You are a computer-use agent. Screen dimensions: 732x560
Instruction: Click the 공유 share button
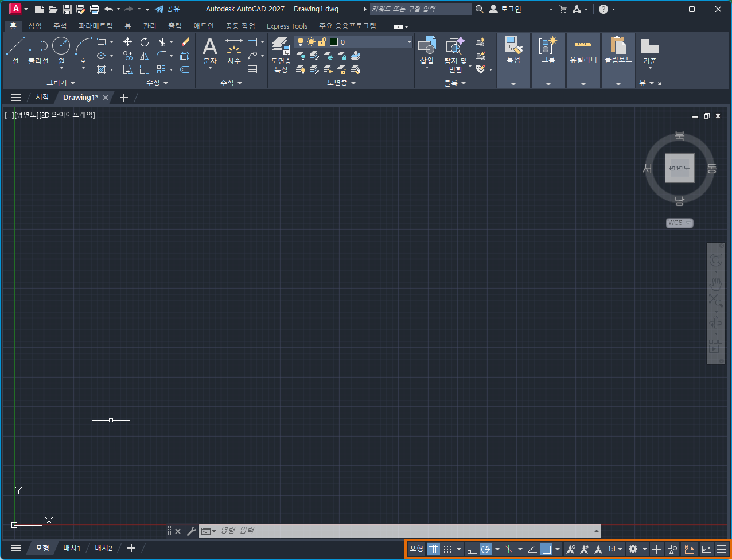[168, 9]
